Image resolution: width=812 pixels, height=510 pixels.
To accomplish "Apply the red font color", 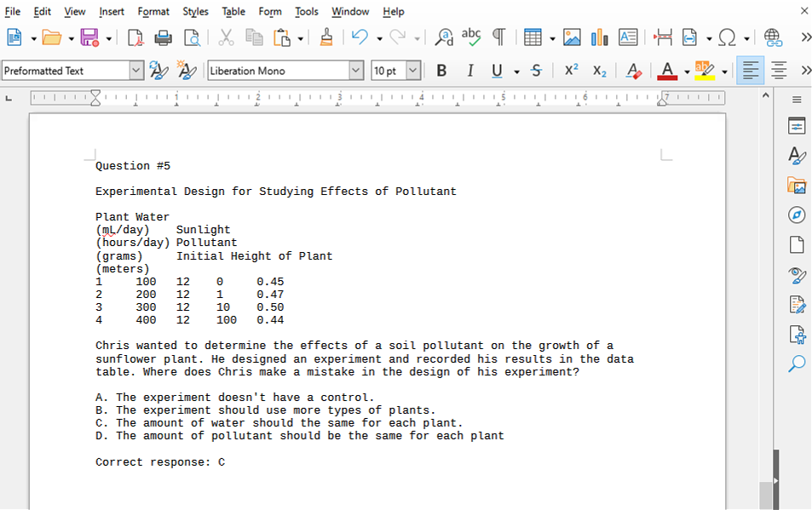I will click(667, 71).
